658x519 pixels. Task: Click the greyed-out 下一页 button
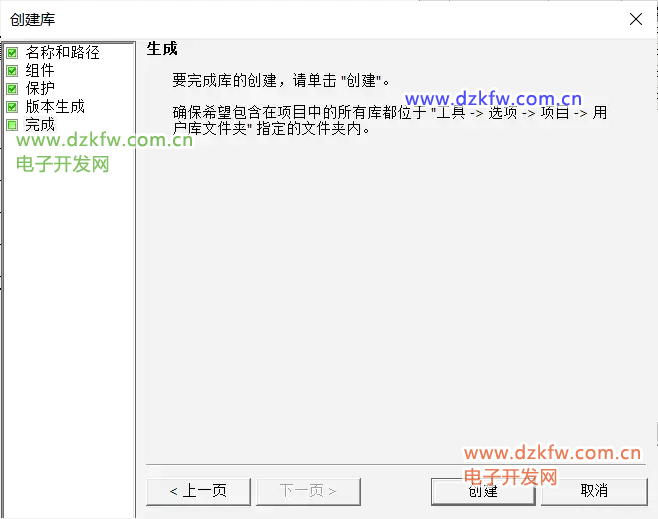pos(307,491)
